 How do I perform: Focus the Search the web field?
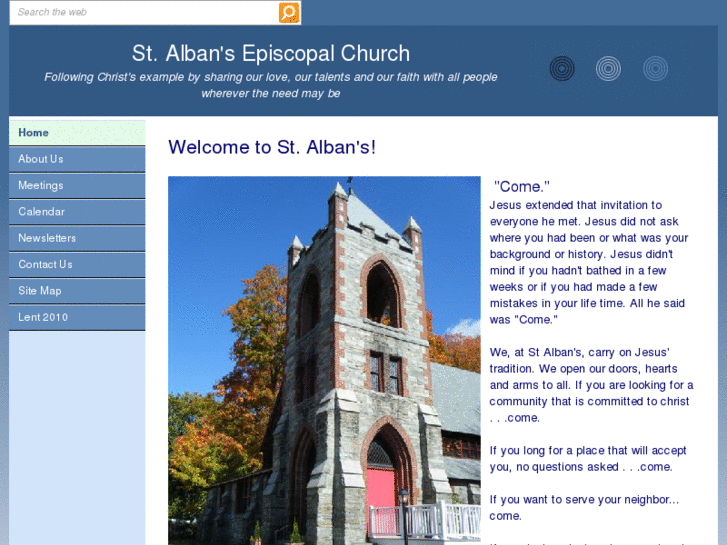[144, 13]
